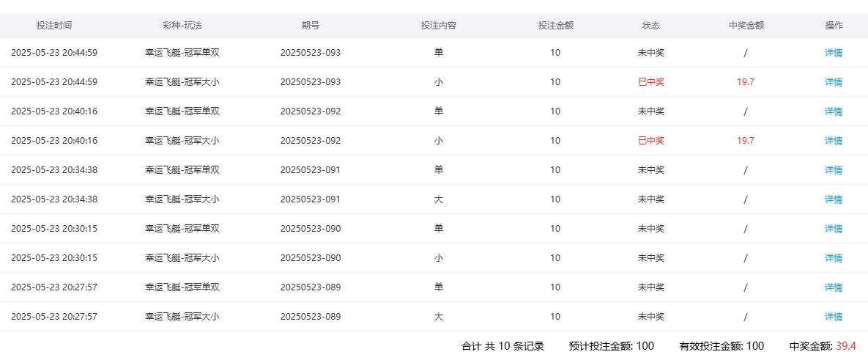
Task: Click the 投注金额 column header
Action: coord(555,25)
